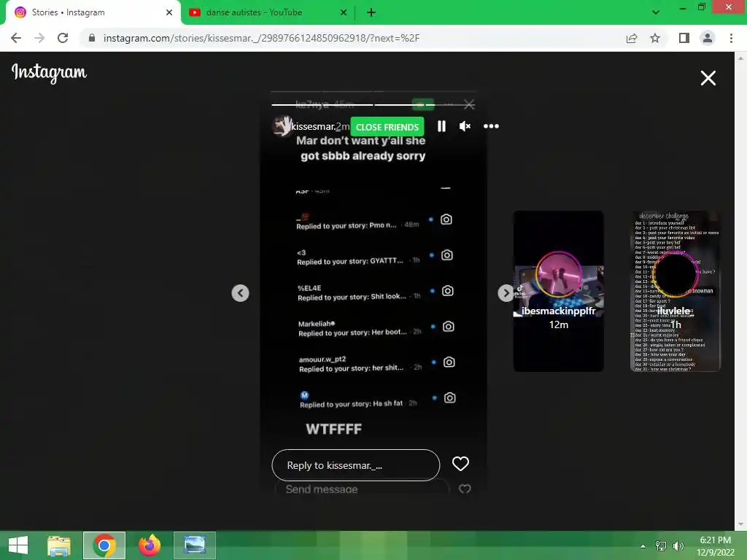This screenshot has width=747, height=560.
Task: Open the image viewer taskbar app
Action: click(x=194, y=545)
